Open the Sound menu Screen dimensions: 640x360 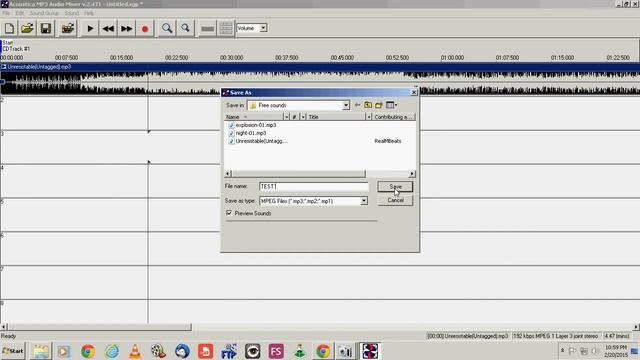(71, 13)
